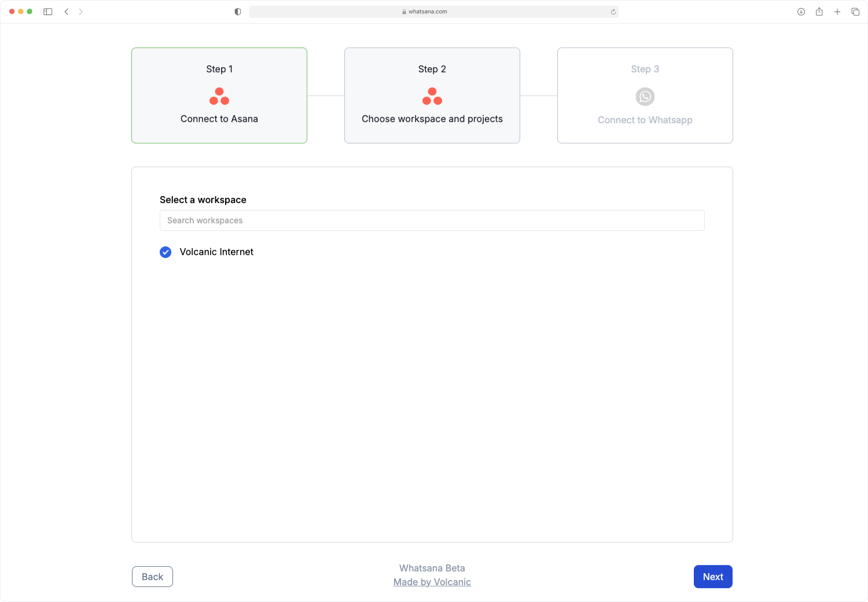Uncheck the Volcanic Internet workspace checkbox
Viewport: 868px width, 602px height.
165,252
